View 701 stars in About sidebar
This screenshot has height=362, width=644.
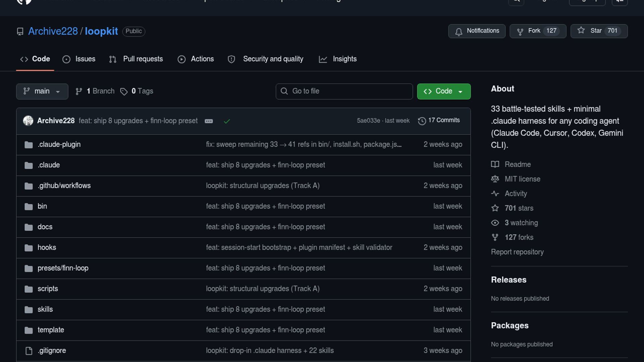point(519,208)
